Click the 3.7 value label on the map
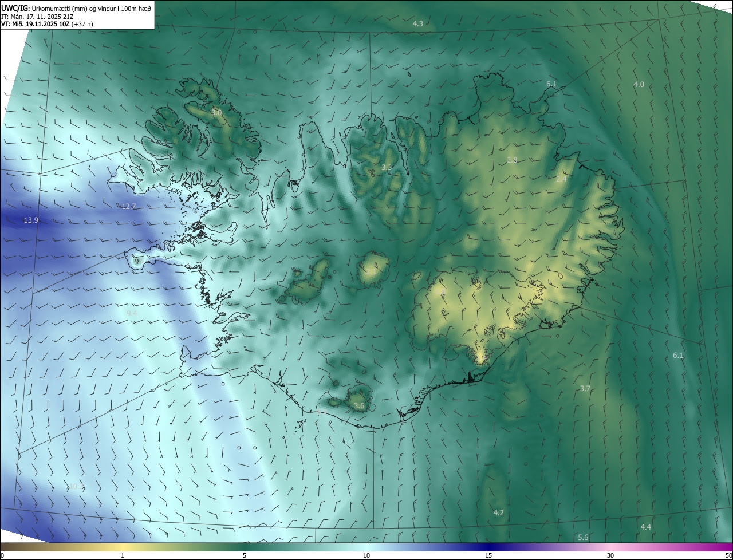The image size is (733, 560). (x=585, y=388)
